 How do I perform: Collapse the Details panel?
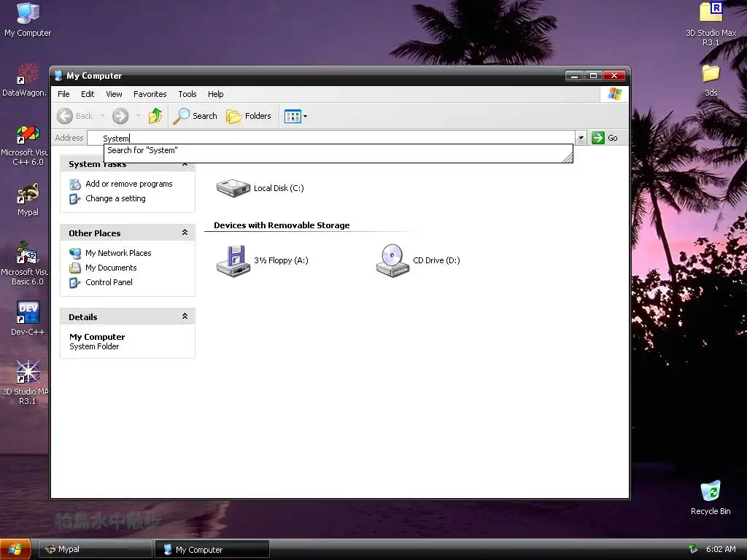185,316
